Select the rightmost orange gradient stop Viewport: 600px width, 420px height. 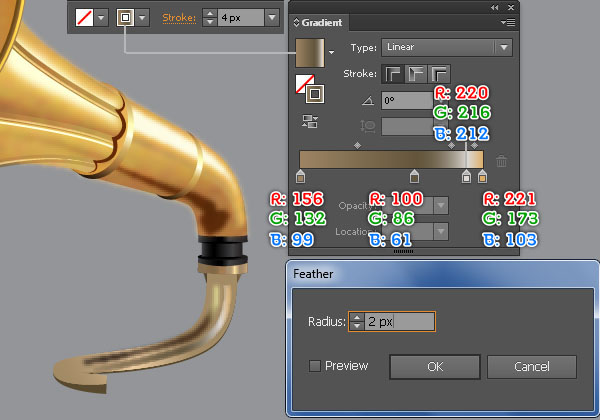tap(482, 177)
